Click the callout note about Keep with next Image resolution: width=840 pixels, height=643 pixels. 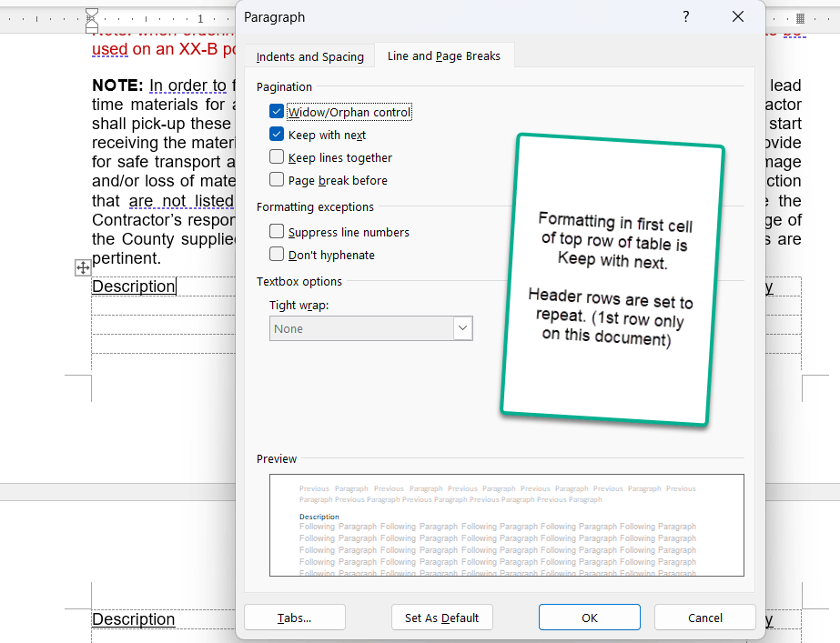pyautogui.click(x=612, y=280)
